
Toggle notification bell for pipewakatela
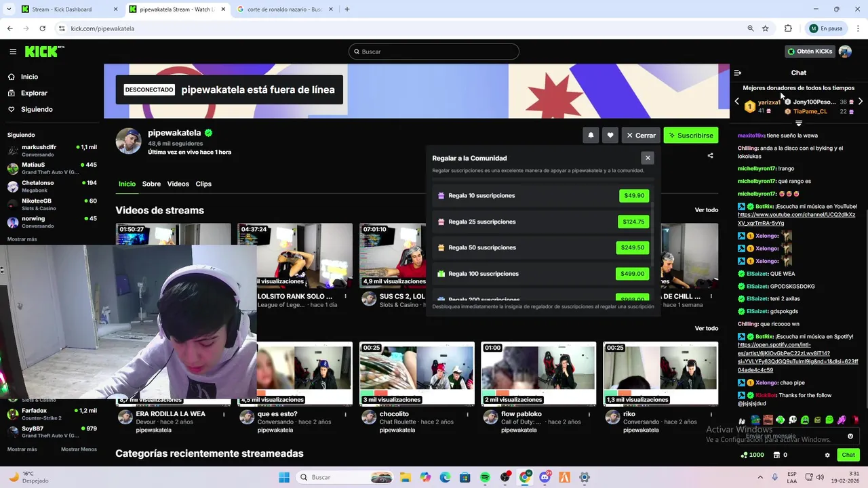(591, 136)
